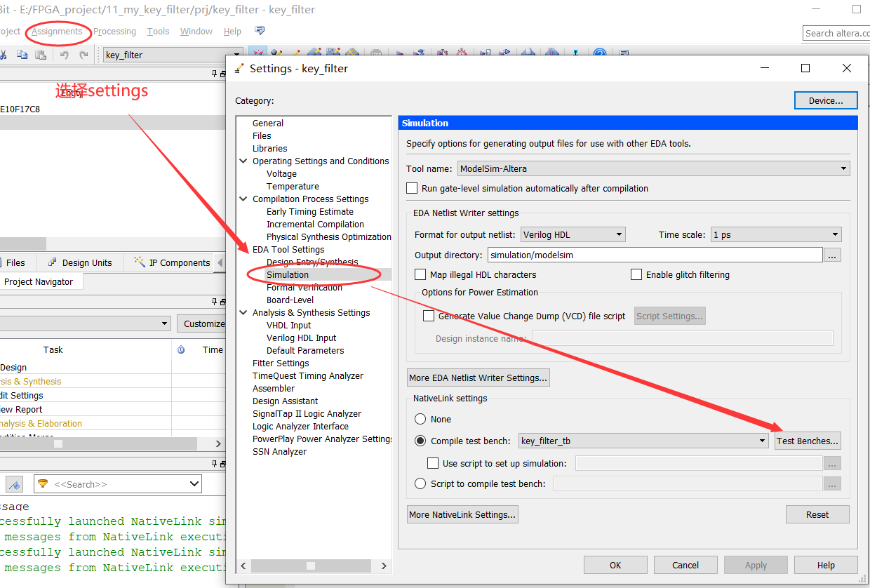The image size is (870, 588).
Task: Click the Output directory text field
Action: 655,255
